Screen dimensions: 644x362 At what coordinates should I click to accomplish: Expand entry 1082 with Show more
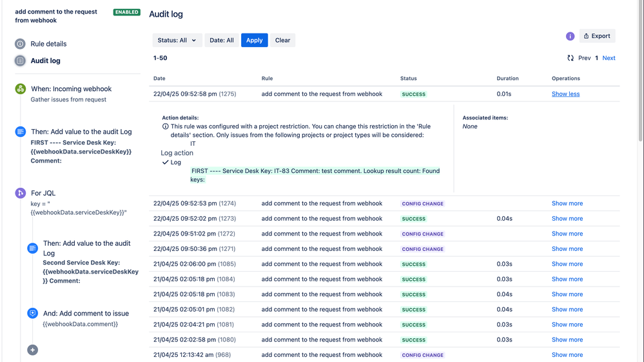(x=567, y=309)
